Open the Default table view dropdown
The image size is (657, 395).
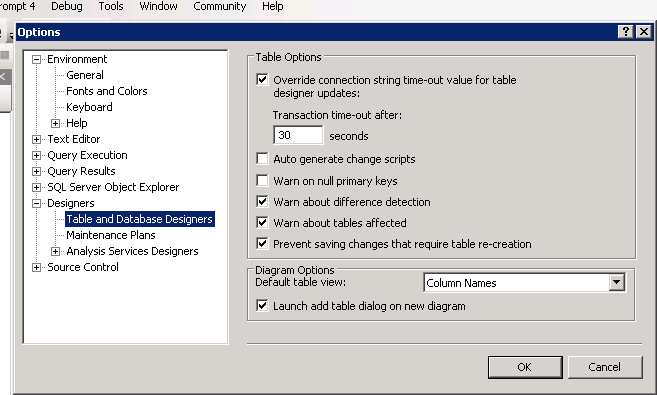pyautogui.click(x=616, y=283)
